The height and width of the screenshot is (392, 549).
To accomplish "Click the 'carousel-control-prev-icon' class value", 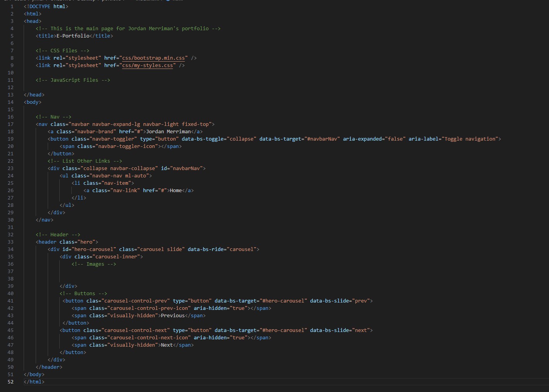I will click(149, 308).
